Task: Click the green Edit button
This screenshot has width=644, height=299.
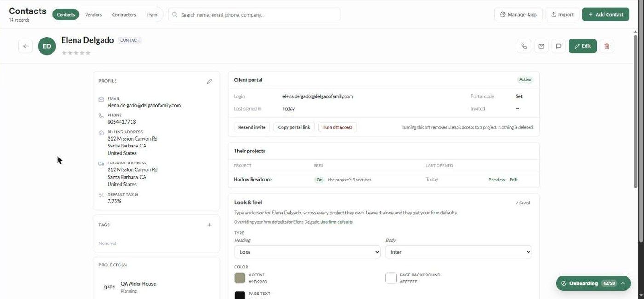Action: (x=582, y=46)
